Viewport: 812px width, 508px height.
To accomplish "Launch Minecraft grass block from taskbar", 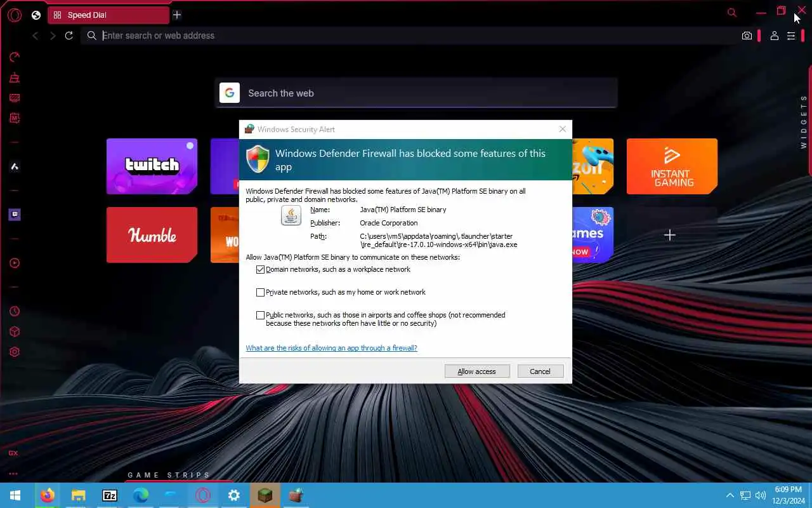I will click(x=265, y=495).
